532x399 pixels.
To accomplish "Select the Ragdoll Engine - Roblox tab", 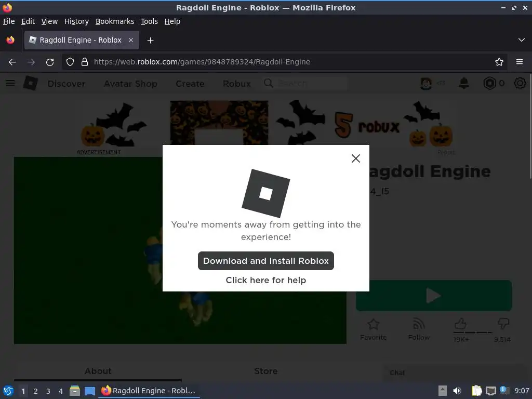I will tap(82, 40).
